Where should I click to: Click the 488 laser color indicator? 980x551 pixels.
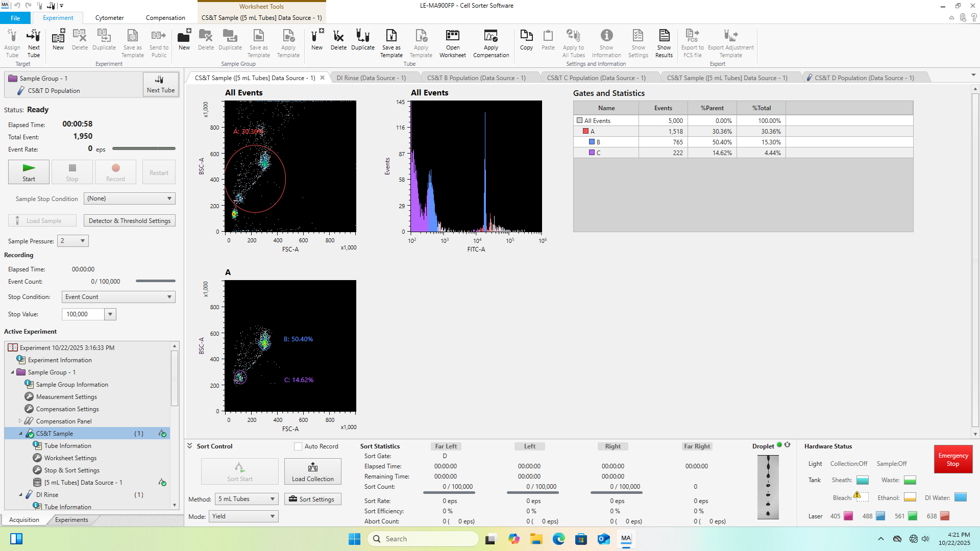click(x=880, y=516)
